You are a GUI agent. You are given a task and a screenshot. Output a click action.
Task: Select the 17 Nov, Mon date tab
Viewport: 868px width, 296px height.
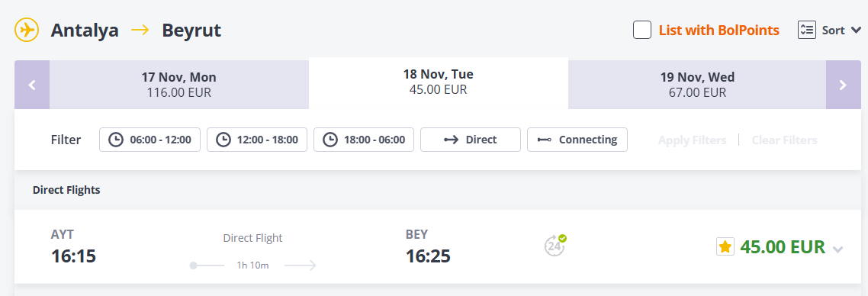coord(178,85)
